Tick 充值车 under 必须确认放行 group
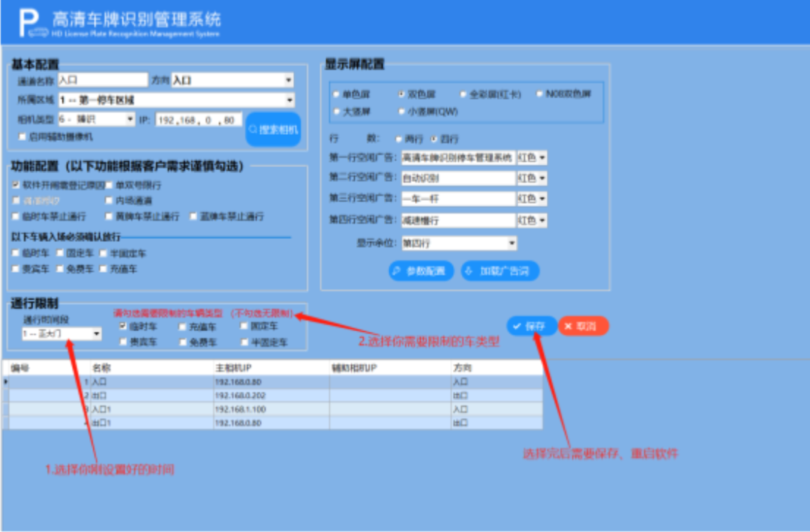Viewport: 810px width, 532px height. pos(103,269)
